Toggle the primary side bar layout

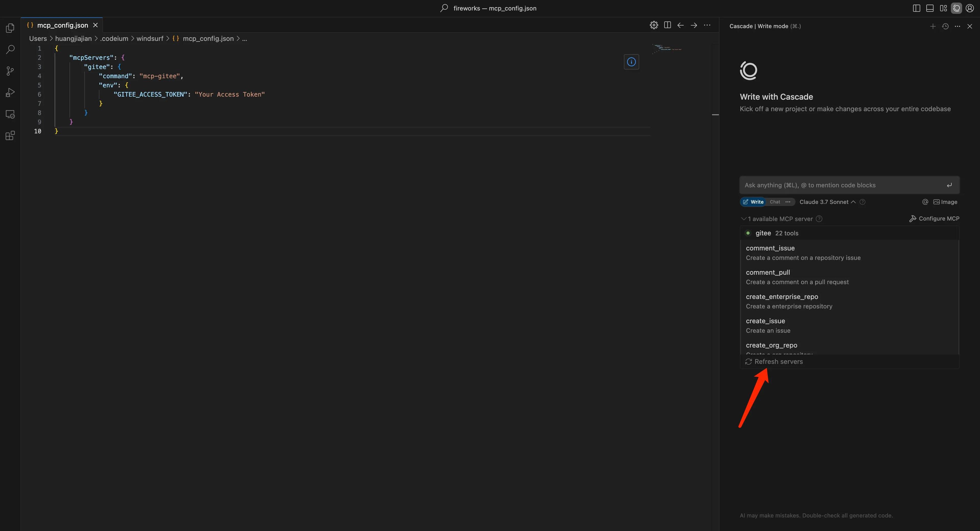pyautogui.click(x=916, y=8)
